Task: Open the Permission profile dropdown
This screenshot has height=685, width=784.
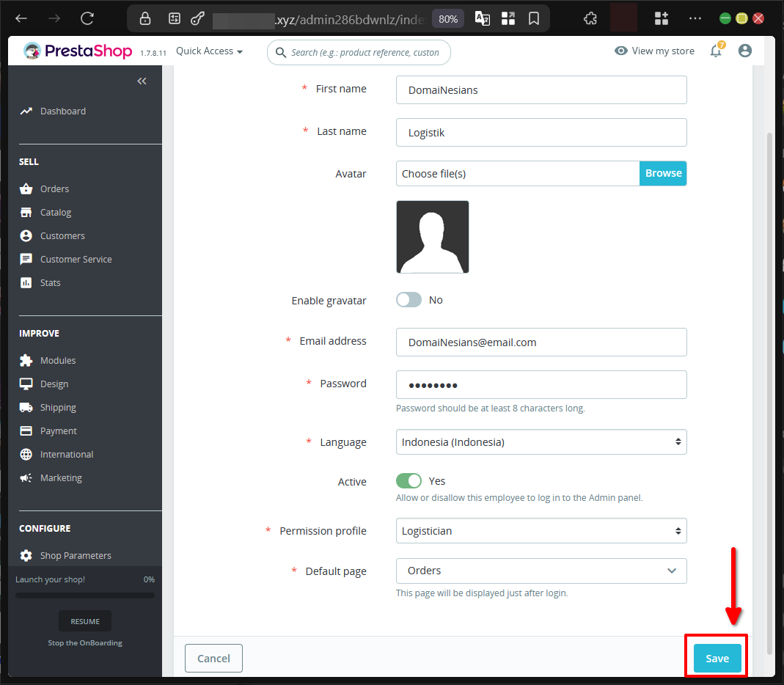Action: [x=541, y=530]
